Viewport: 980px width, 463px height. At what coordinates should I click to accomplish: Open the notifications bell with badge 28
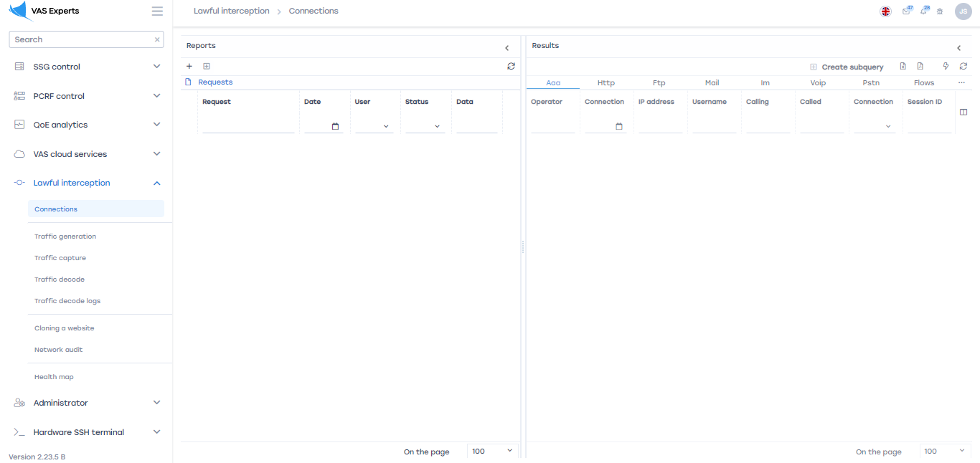(923, 11)
